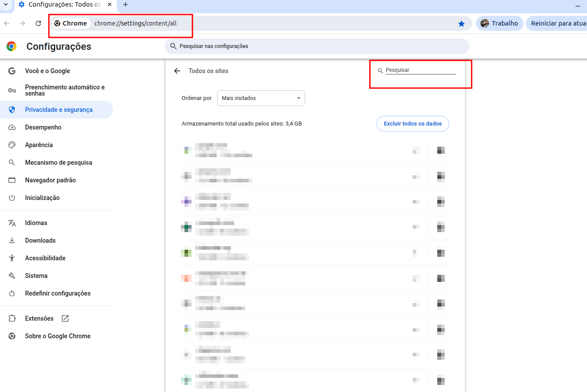Open Aparência settings section
This screenshot has height=392, width=587.
pos(39,145)
